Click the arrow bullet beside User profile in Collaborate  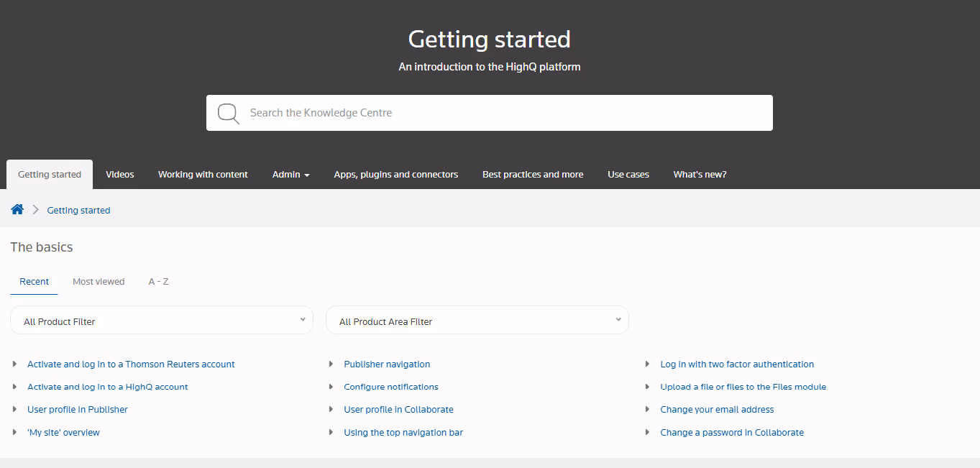point(331,409)
